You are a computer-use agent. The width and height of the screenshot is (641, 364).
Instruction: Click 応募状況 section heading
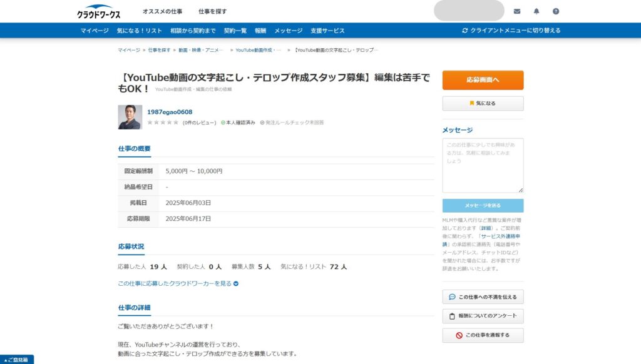131,246
